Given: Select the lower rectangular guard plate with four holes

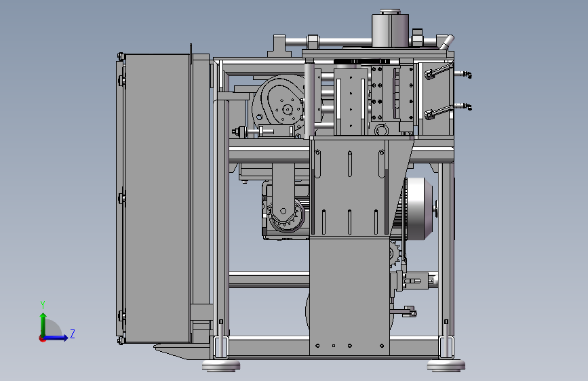Looking at the screenshot, I should [349, 296].
